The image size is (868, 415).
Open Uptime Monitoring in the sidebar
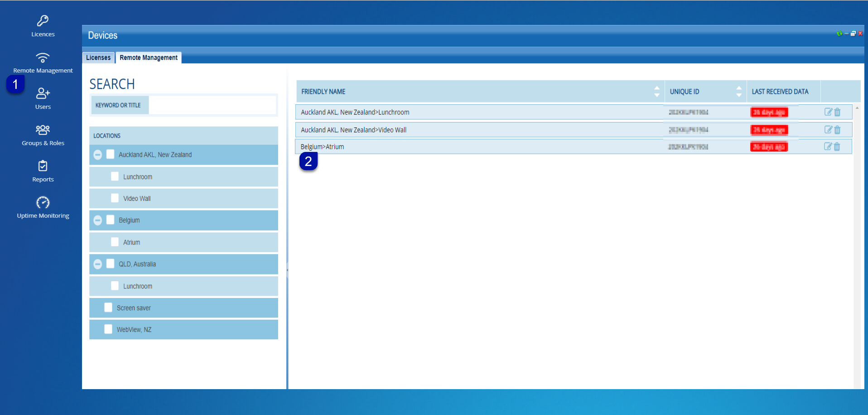coord(43,208)
